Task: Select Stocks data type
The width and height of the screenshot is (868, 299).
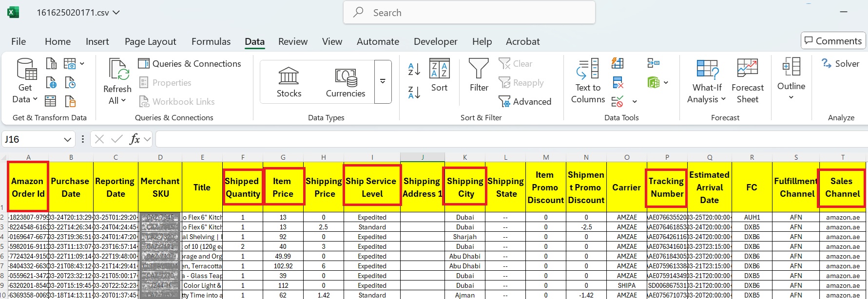Action: (289, 82)
